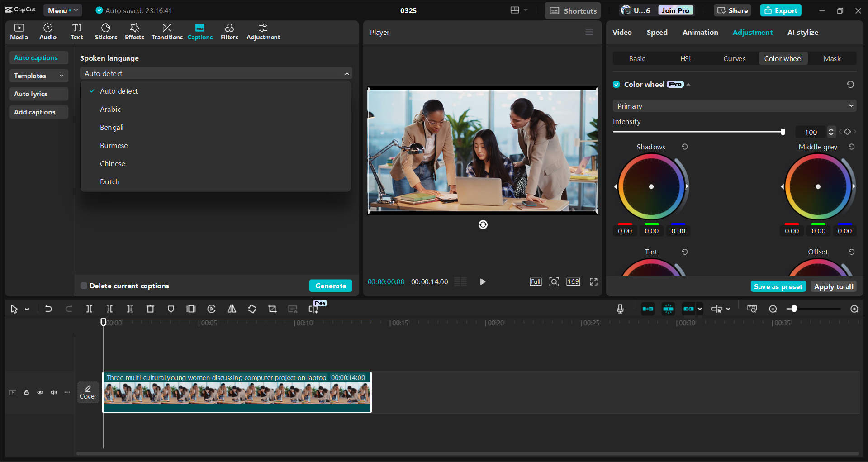
Task: Collapse the Spoken language dropdown
Action: [346, 73]
